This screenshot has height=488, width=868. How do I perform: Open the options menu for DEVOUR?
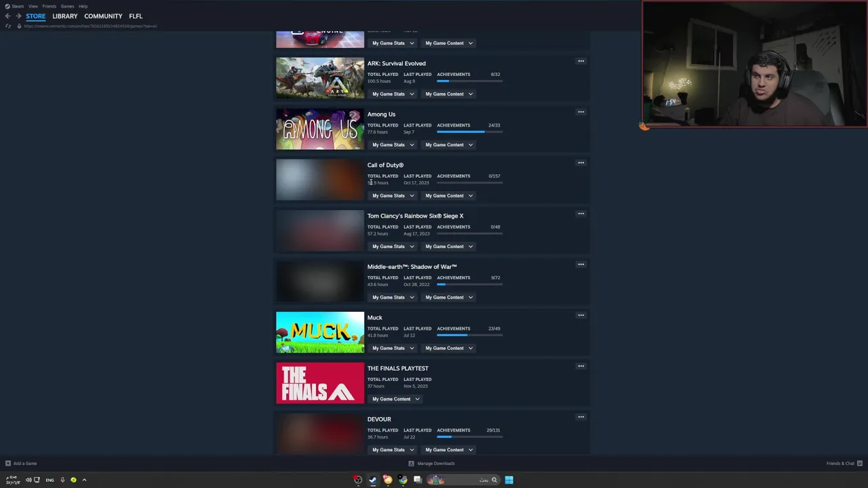click(580, 417)
